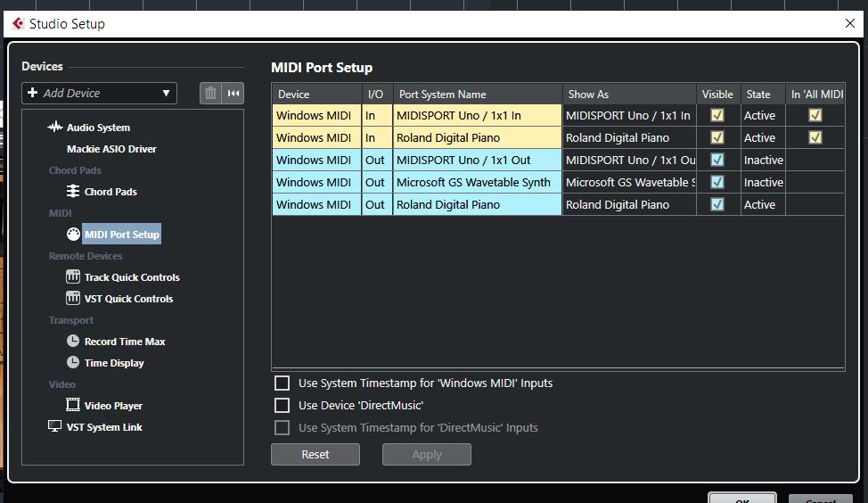Viewport: 868px width, 503px height.
Task: Click Active state of MIDISPORT Uno In row
Action: [x=763, y=115]
